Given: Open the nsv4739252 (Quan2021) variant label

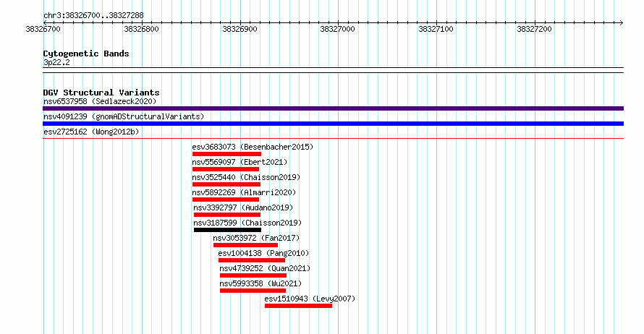Looking at the screenshot, I should (x=265, y=268).
